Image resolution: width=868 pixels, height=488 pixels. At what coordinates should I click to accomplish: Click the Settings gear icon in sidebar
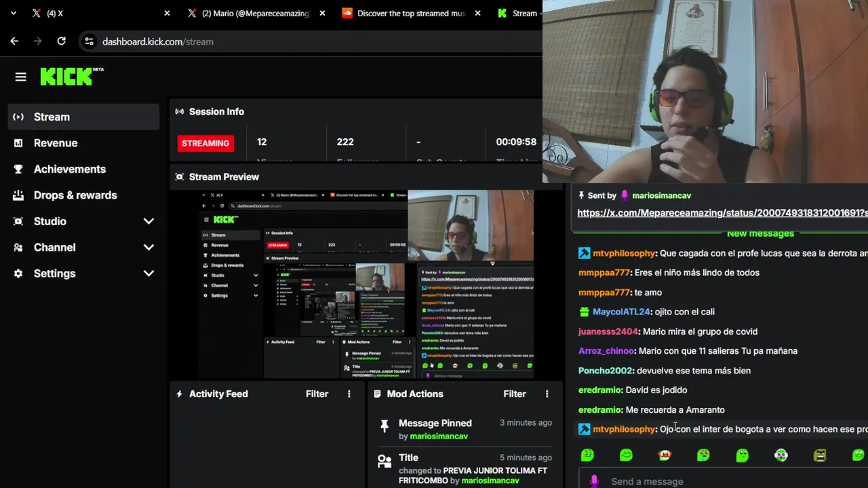tap(18, 273)
